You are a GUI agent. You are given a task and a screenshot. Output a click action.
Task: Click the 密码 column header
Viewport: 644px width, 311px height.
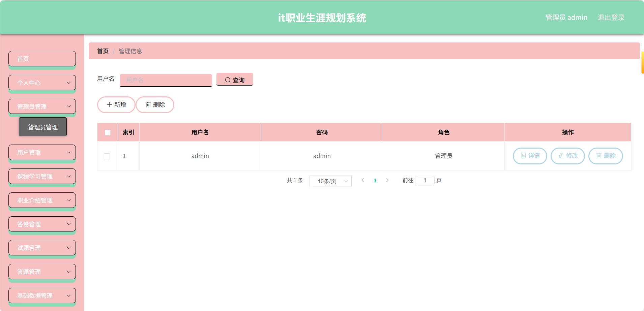click(x=322, y=132)
